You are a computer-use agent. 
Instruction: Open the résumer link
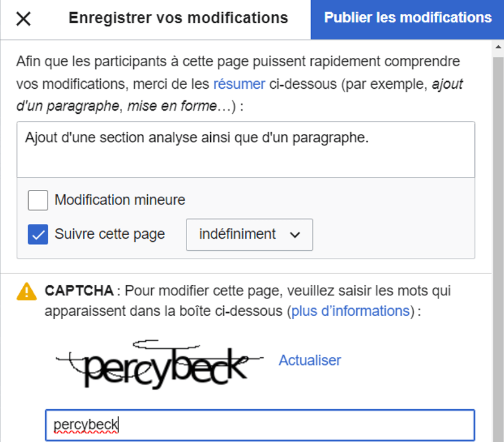pyautogui.click(x=239, y=84)
